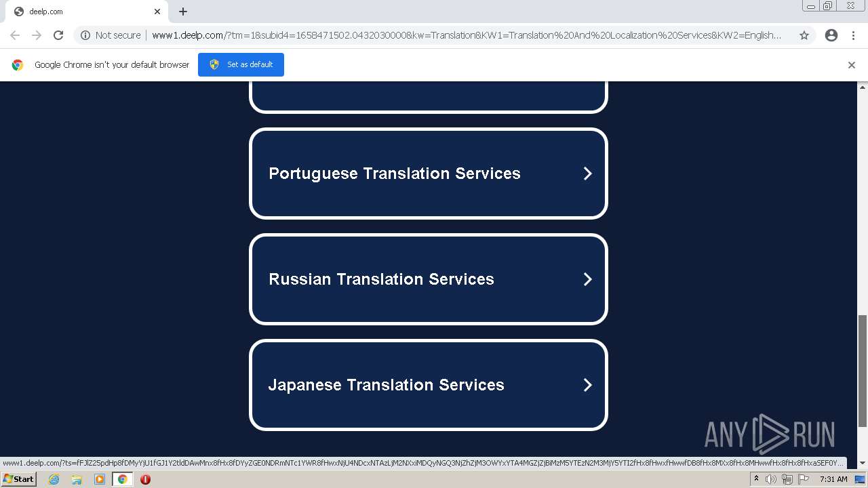Launch Internet Explorer from the taskbar

[x=54, y=479]
